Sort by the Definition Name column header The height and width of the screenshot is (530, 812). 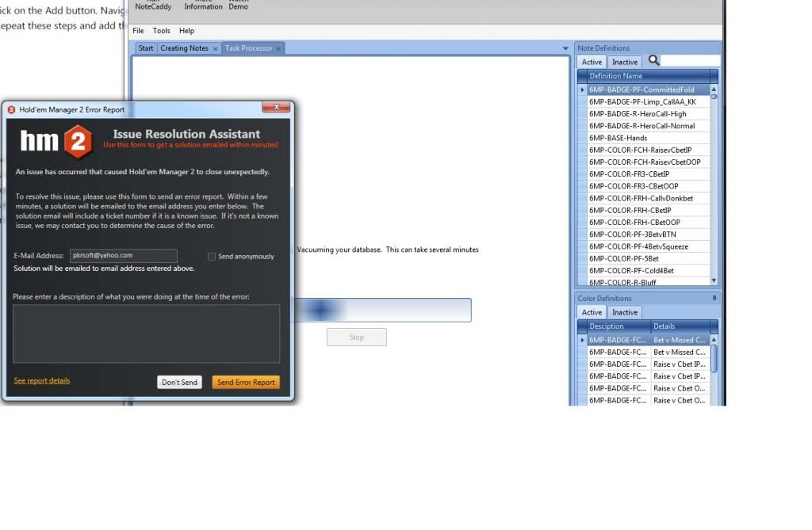click(649, 76)
